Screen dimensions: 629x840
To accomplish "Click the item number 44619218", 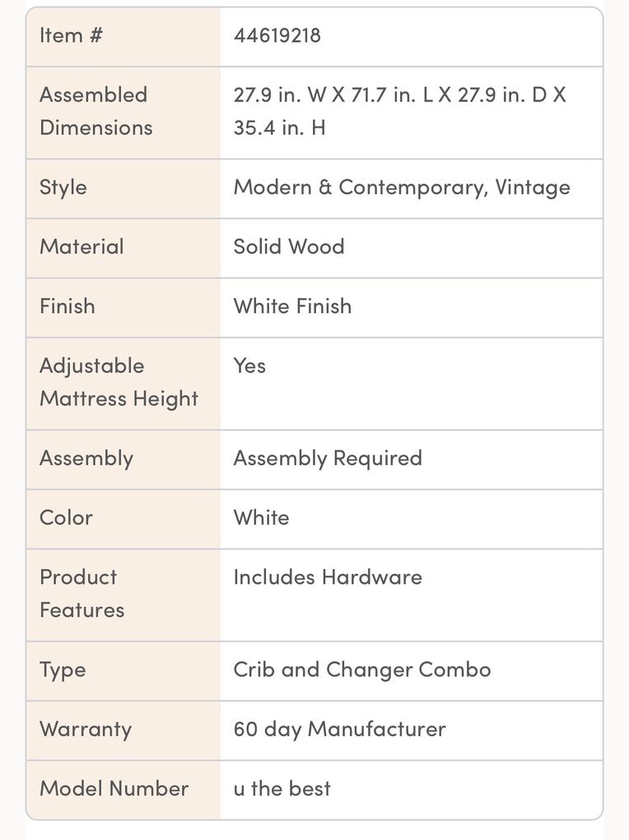I will coord(277,35).
